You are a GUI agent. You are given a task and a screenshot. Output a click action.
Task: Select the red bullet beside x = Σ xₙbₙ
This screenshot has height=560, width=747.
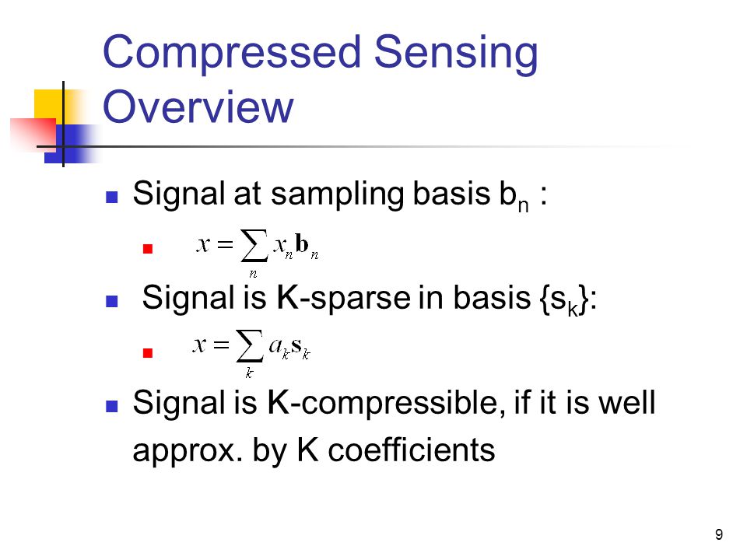click(148, 249)
